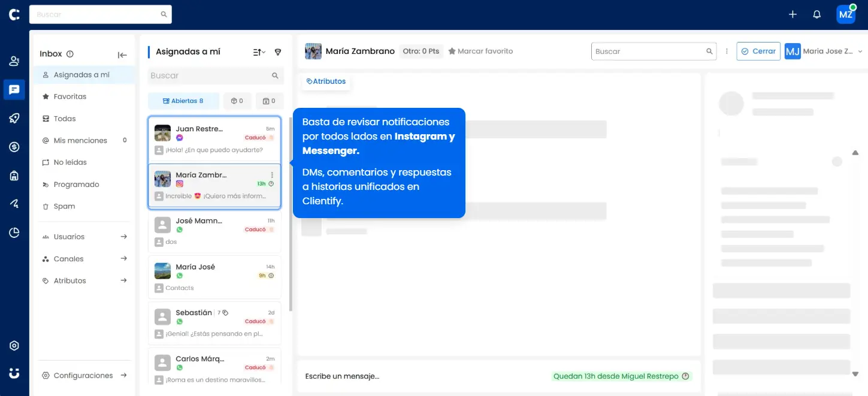Click the MJ assignee avatar badge
The image size is (868, 396).
coord(793,52)
